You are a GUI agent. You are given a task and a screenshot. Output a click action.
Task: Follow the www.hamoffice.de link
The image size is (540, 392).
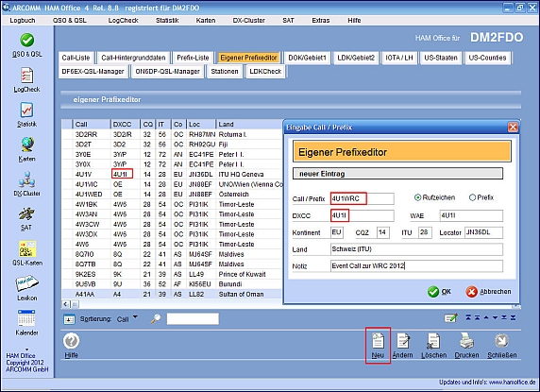512,382
